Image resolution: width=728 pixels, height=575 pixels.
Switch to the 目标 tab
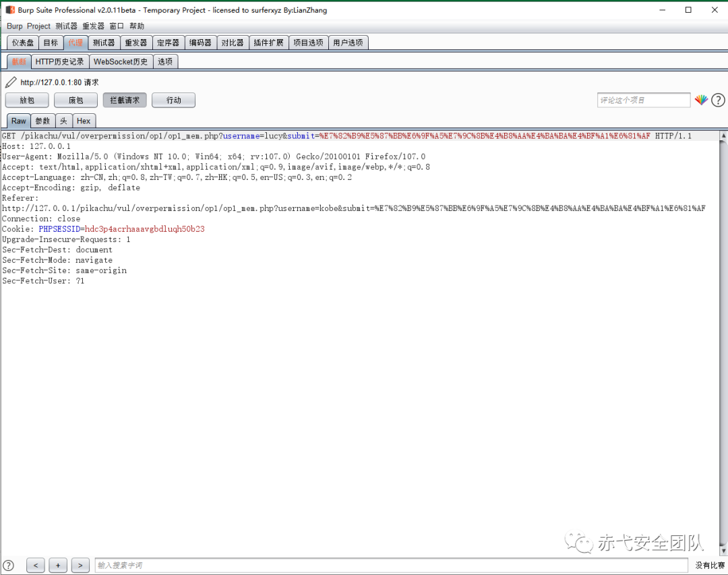coord(51,42)
